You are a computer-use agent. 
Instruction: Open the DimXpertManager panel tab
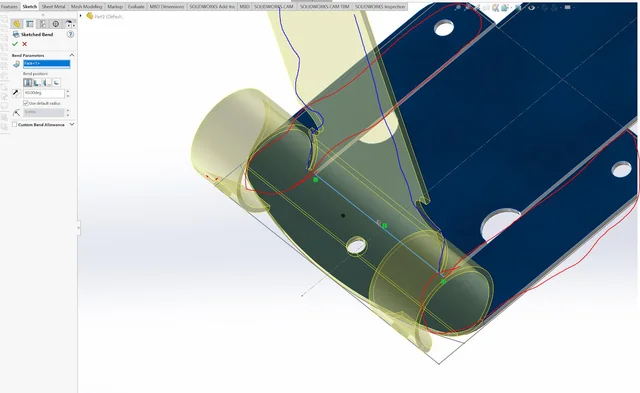tap(56, 24)
